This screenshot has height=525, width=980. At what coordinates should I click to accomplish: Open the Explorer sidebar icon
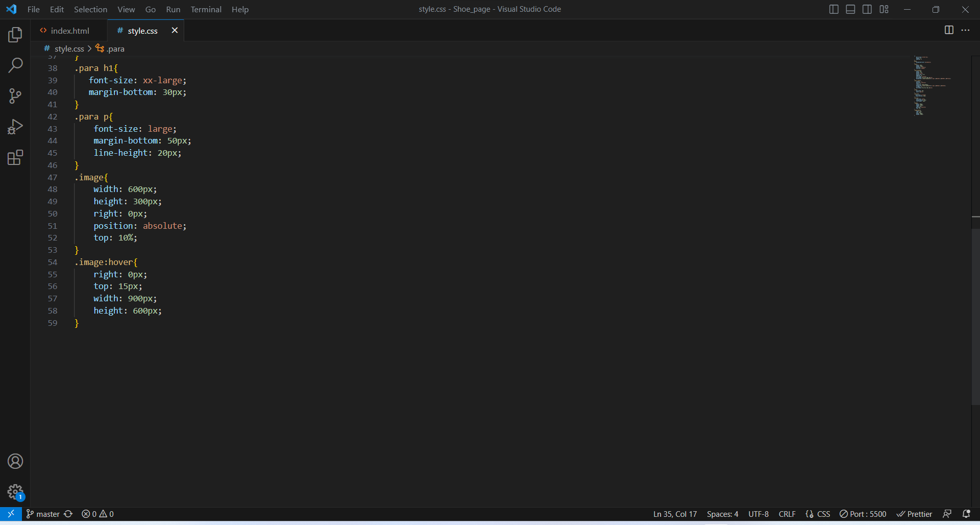[x=15, y=35]
